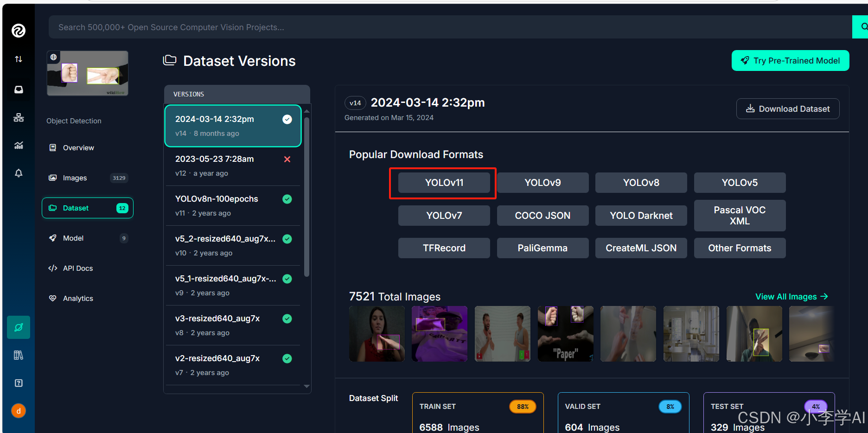
Task: Open the help question-mark sidebar icon
Action: (19, 383)
